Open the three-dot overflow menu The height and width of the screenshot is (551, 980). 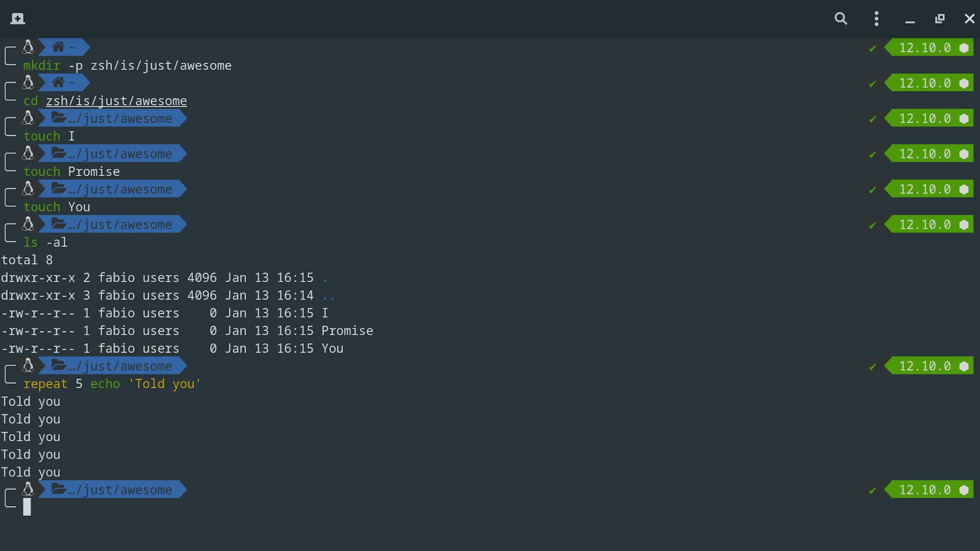tap(876, 18)
